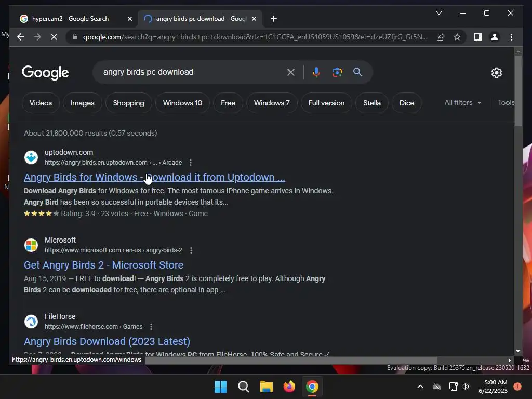Screen dimensions: 532x399
Task: Open tab search chevron in title bar
Action: (438, 13)
